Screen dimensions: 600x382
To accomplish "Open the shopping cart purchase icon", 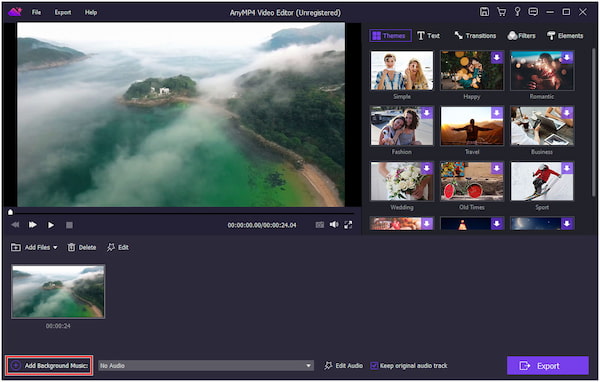I will click(501, 12).
